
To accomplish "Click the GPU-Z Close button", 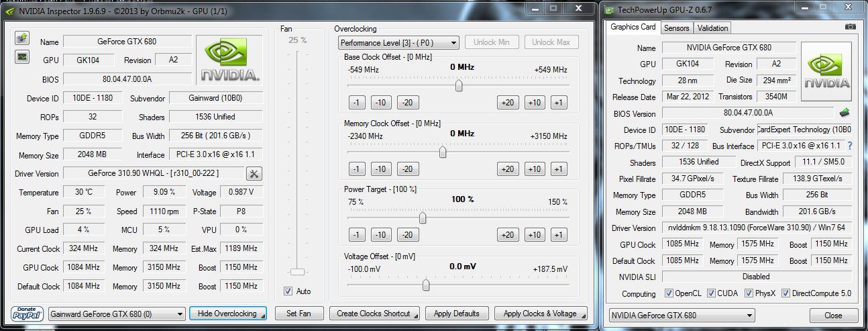I will (x=833, y=315).
